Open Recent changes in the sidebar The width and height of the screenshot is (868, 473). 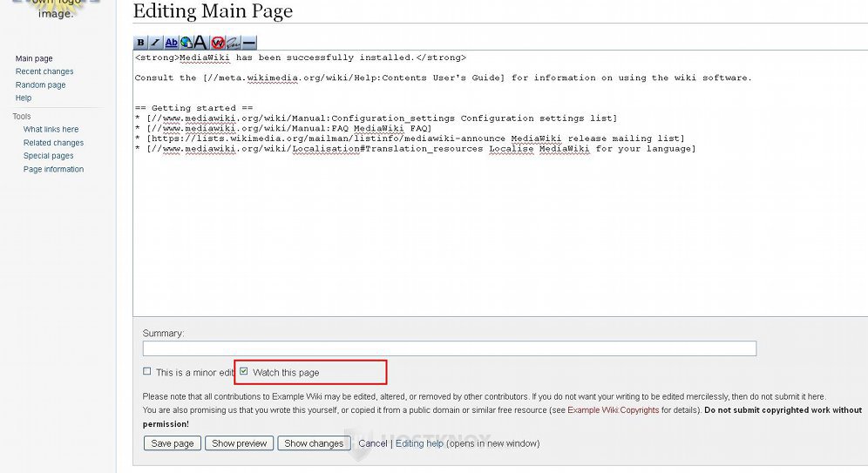click(x=44, y=71)
